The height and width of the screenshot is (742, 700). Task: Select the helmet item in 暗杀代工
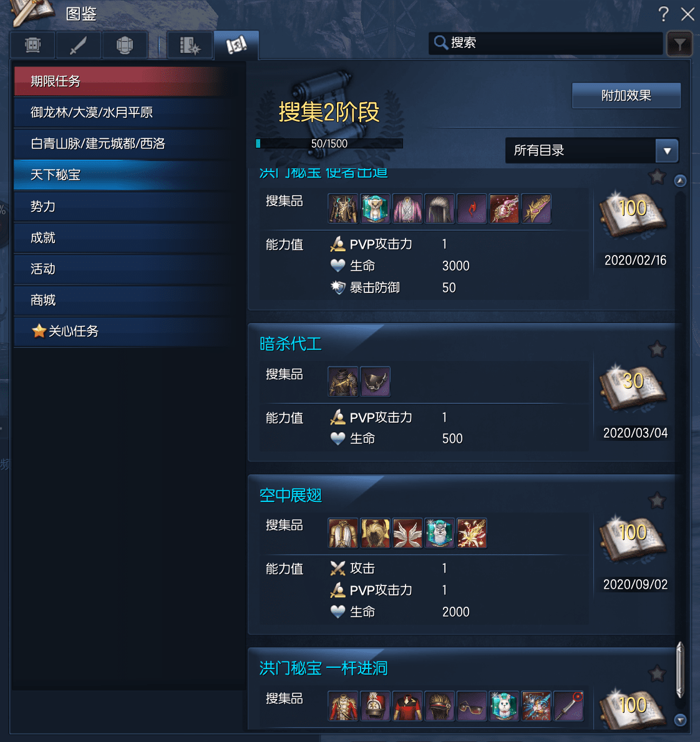375,382
